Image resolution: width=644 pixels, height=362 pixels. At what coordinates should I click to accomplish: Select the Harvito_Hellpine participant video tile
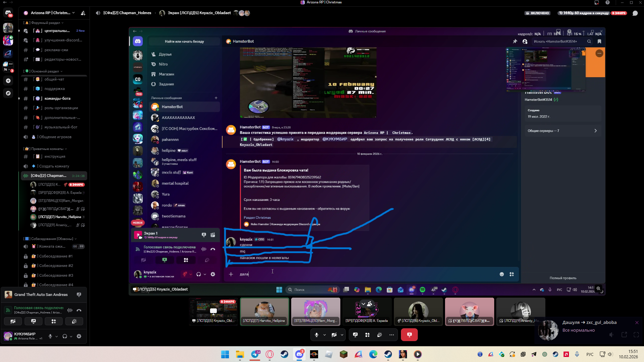coord(264,311)
